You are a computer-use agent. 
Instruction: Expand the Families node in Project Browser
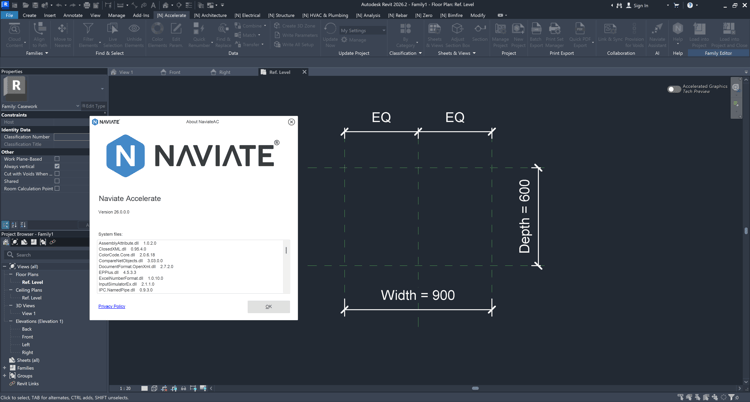[x=5, y=368]
